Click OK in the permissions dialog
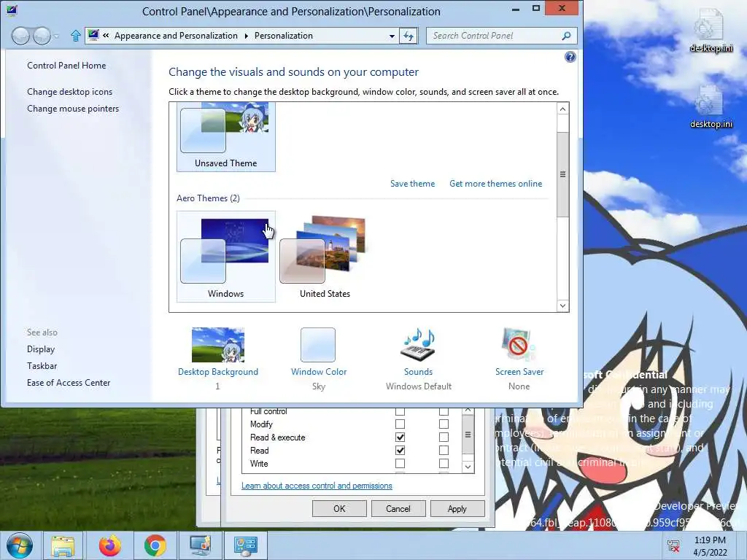 [339, 508]
